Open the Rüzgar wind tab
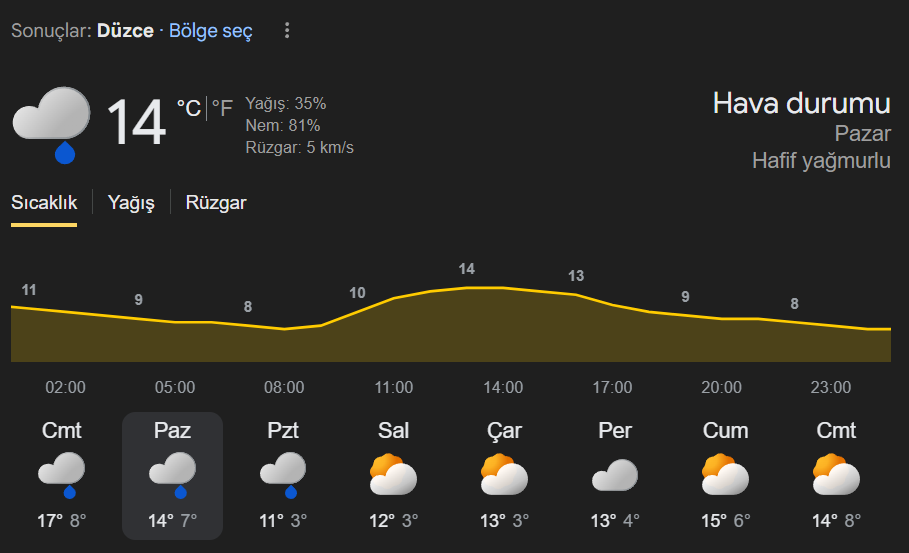 point(215,203)
